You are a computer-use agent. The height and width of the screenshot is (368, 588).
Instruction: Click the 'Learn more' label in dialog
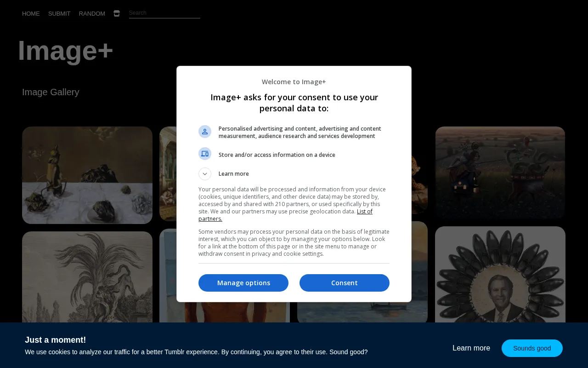click(234, 174)
